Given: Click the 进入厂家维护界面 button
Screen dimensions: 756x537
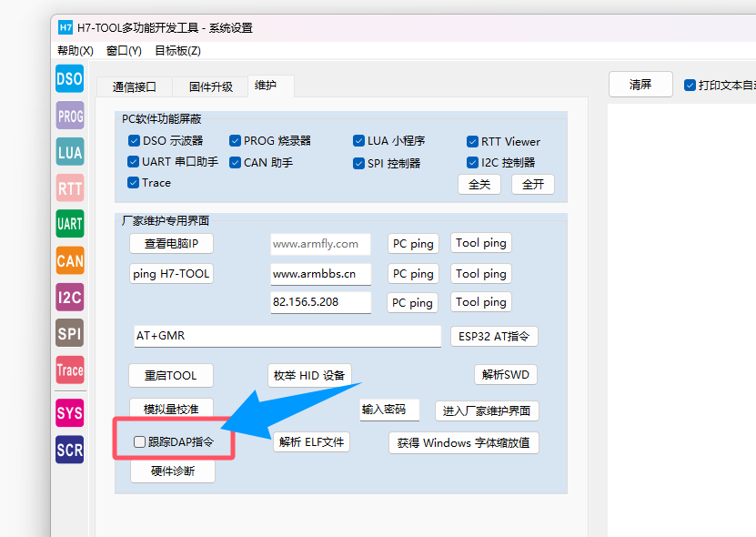Looking at the screenshot, I should [487, 410].
